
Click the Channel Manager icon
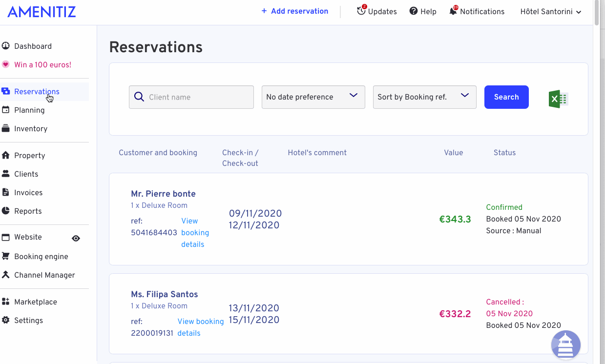coord(6,275)
